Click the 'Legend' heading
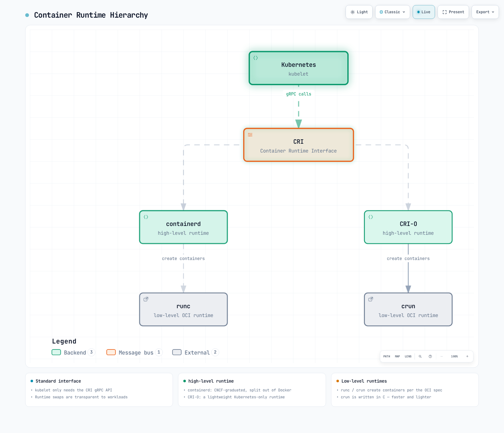The width and height of the screenshot is (504, 433). click(x=64, y=341)
